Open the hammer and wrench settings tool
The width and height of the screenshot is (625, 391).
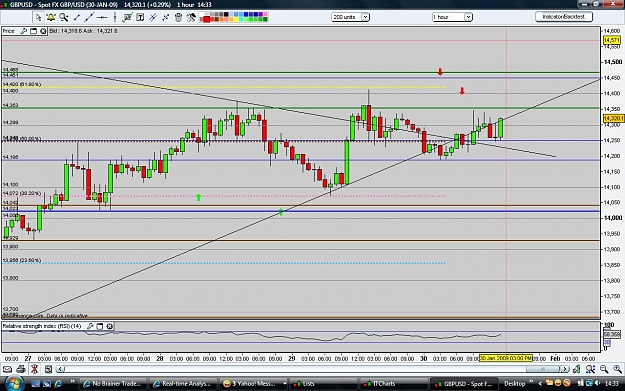click(x=191, y=17)
